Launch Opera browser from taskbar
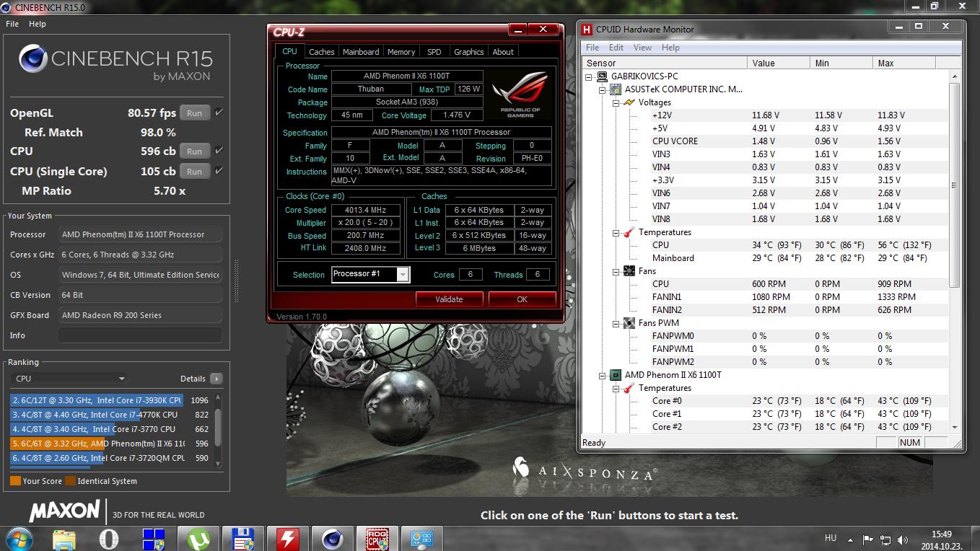The image size is (980, 551). click(x=109, y=539)
